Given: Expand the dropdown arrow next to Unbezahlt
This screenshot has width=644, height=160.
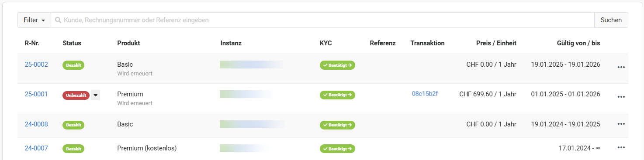Looking at the screenshot, I should pos(96,95).
